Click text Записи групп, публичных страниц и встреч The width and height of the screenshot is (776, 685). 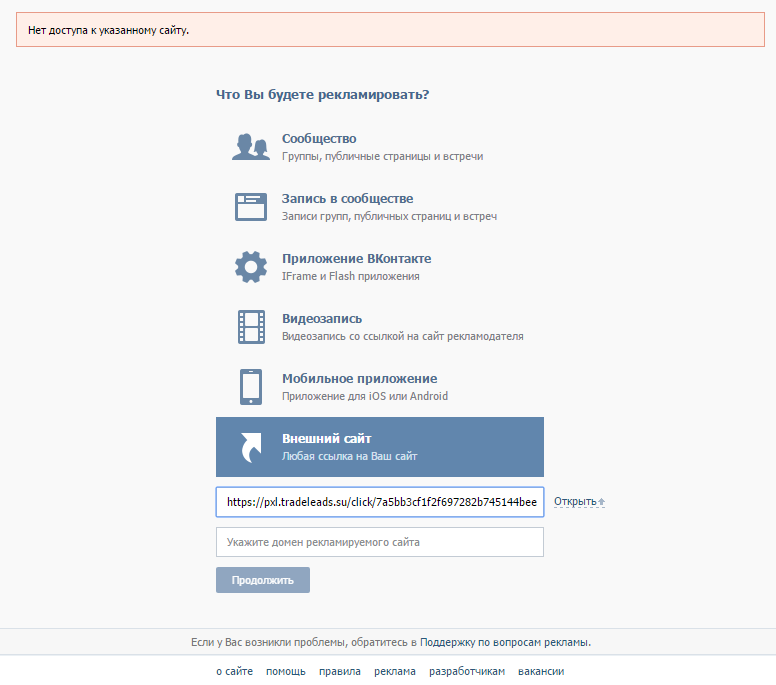click(x=389, y=216)
